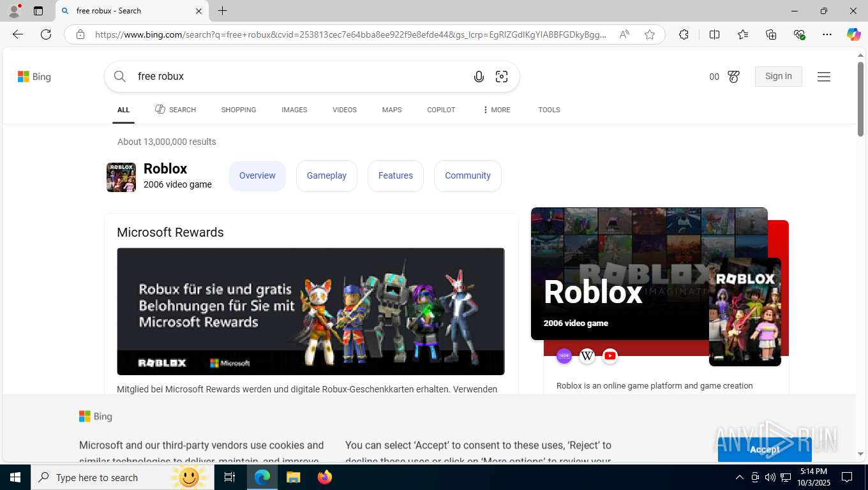
Task: Open the notification center icon
Action: pyautogui.click(x=847, y=477)
